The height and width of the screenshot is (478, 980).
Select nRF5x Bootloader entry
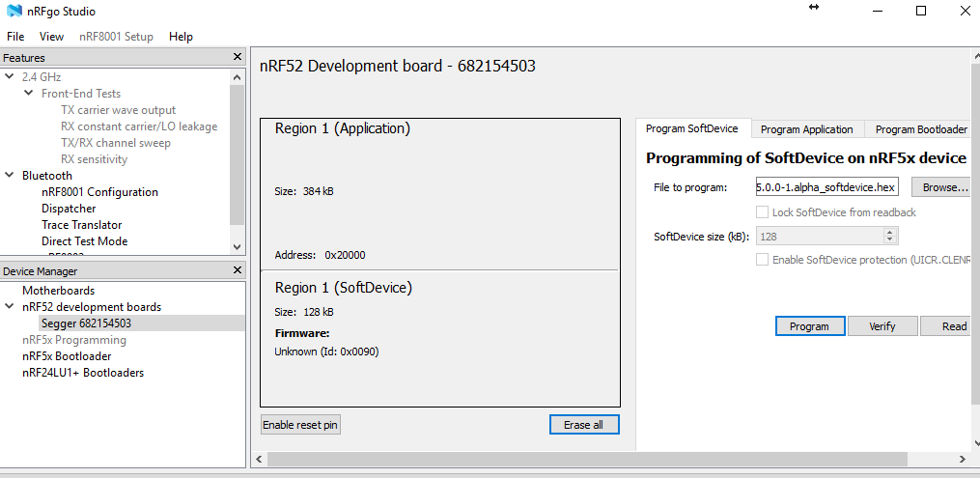pos(67,356)
